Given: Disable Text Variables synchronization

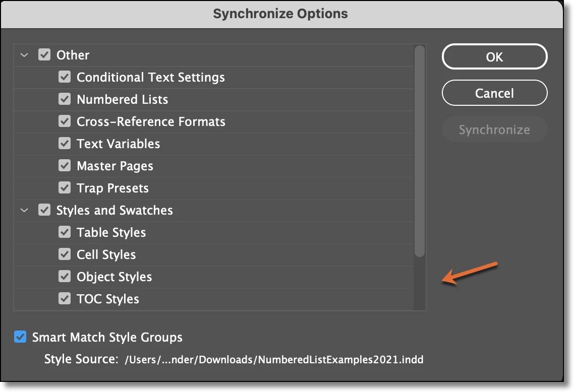Looking at the screenshot, I should (65, 143).
